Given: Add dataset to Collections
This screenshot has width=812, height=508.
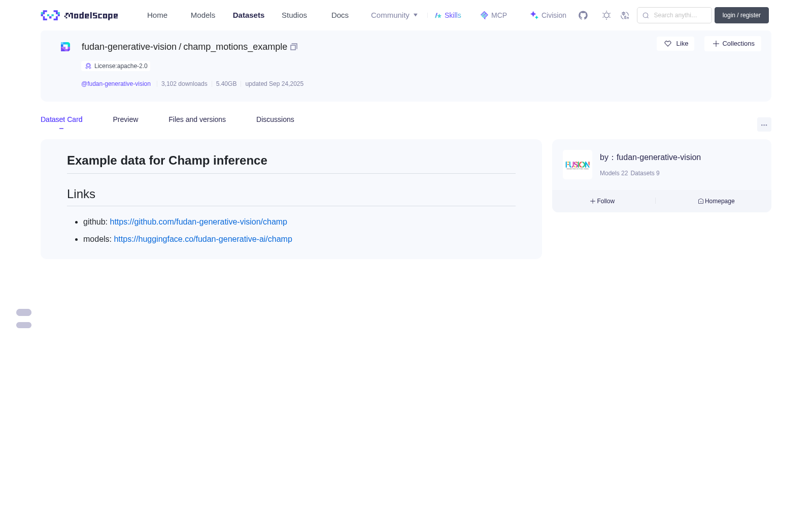Looking at the screenshot, I should tap(733, 44).
